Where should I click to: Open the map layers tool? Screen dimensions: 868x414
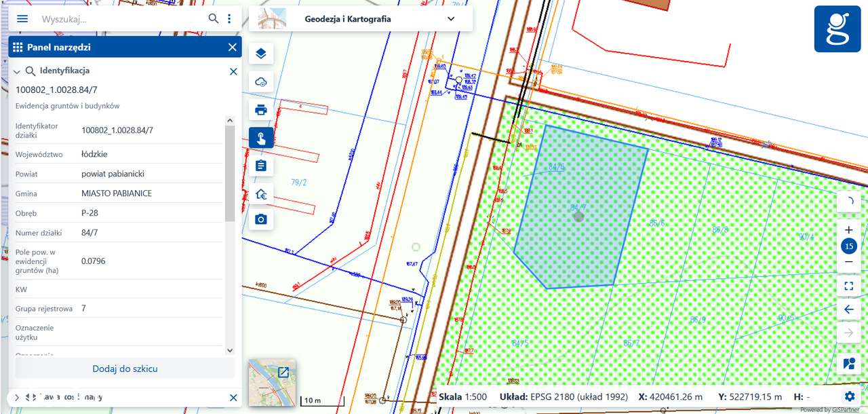pyautogui.click(x=261, y=54)
